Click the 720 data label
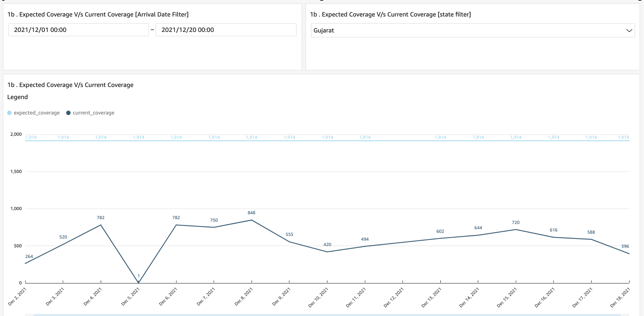The image size is (644, 316). point(516,223)
